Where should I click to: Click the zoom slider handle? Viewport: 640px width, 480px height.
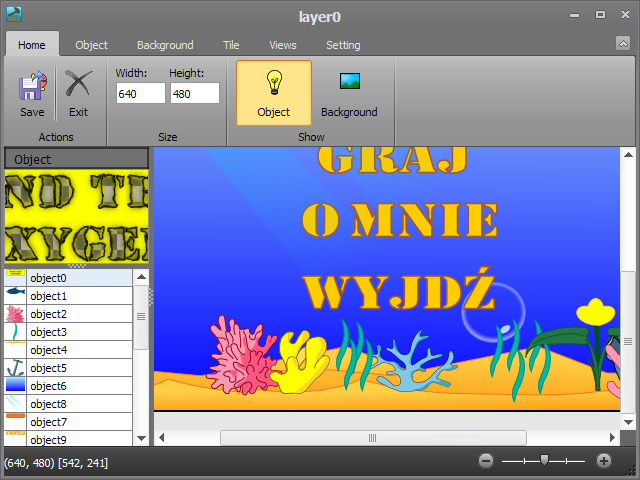[x=543, y=460]
